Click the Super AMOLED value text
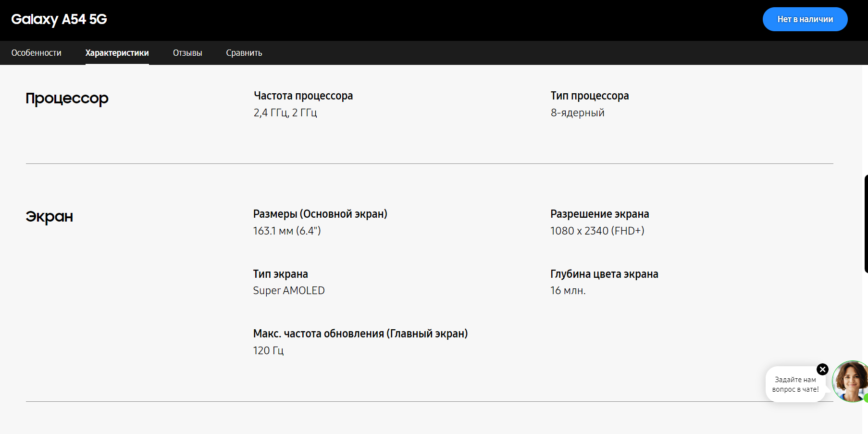Viewport: 868px width, 434px height. tap(289, 290)
